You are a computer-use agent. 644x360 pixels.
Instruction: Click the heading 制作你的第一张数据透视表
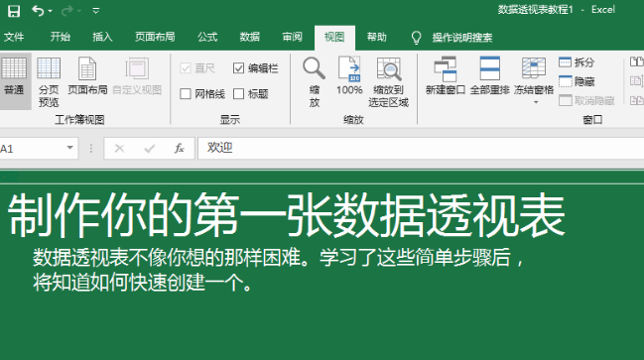click(286, 215)
